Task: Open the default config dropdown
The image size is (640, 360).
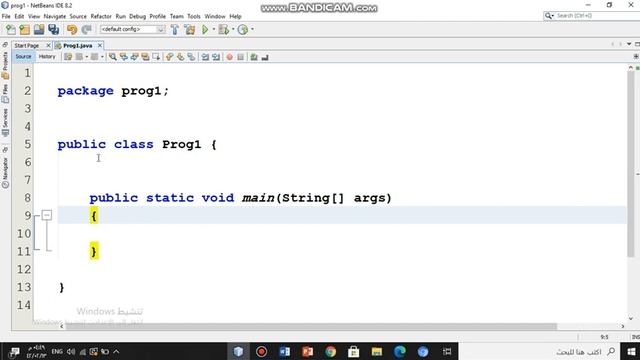Action: (x=133, y=29)
